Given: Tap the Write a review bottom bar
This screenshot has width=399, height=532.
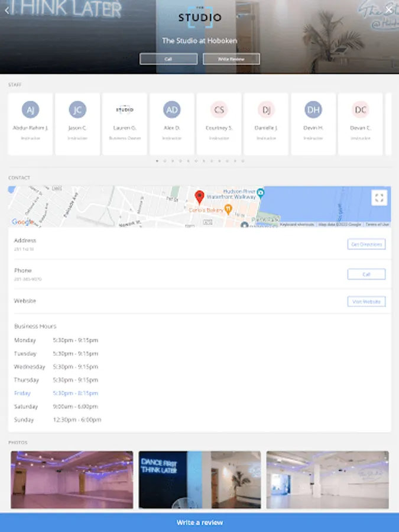Looking at the screenshot, I should (x=200, y=522).
